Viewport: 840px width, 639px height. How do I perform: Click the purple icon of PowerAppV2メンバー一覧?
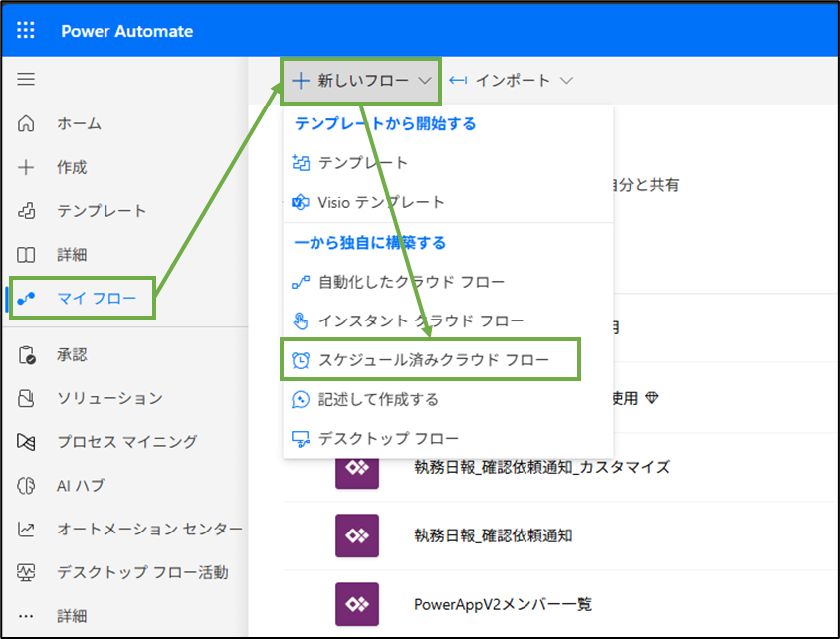click(357, 604)
